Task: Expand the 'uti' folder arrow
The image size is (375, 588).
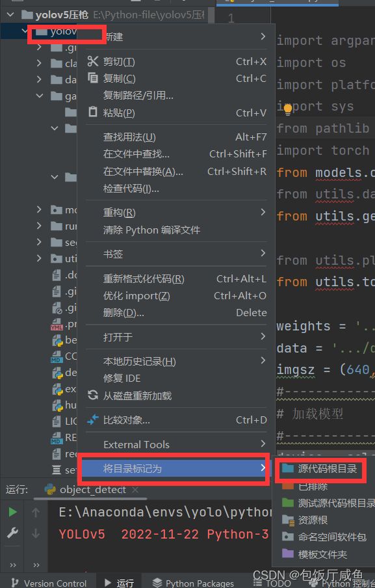Action: pos(39,258)
